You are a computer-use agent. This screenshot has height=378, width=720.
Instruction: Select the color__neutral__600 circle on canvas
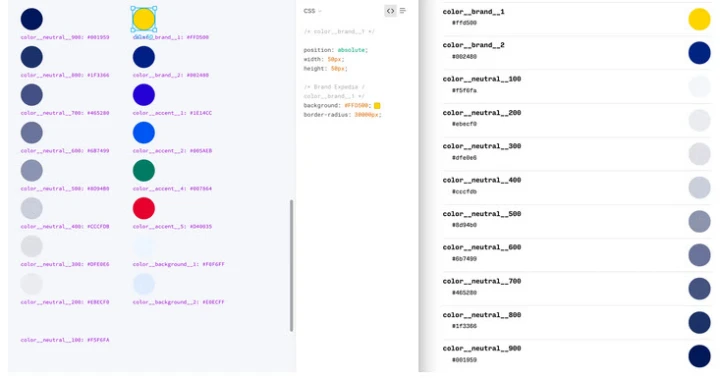coord(32,133)
